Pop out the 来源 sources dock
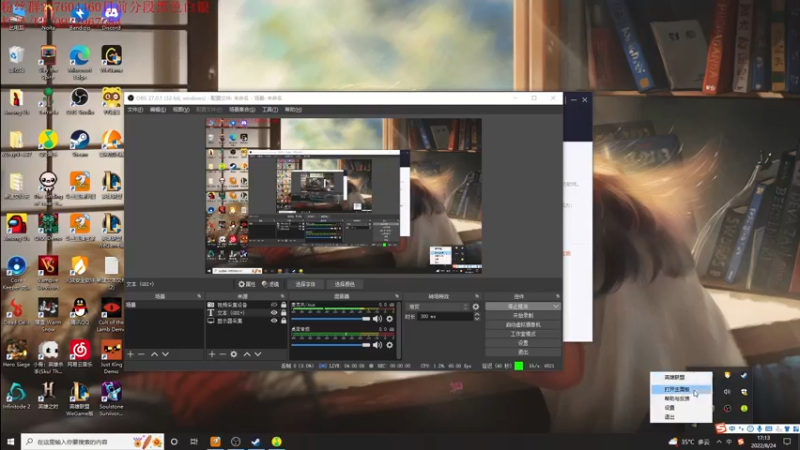800x450 pixels. click(x=283, y=296)
